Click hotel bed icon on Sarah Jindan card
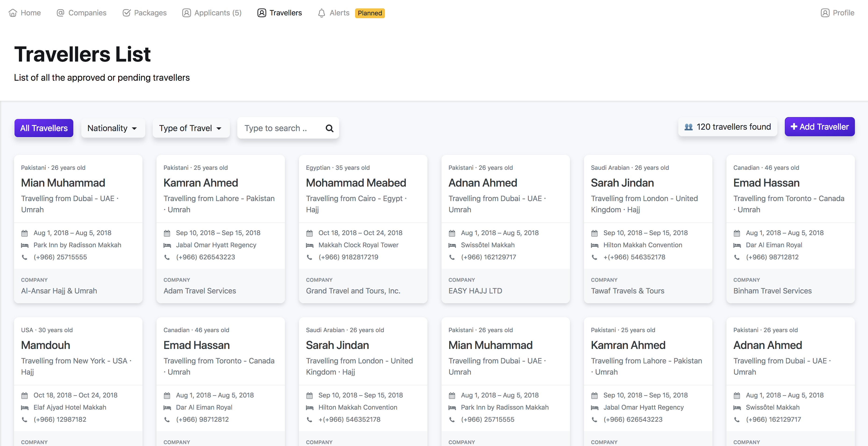Image resolution: width=868 pixels, height=446 pixels. (x=594, y=245)
